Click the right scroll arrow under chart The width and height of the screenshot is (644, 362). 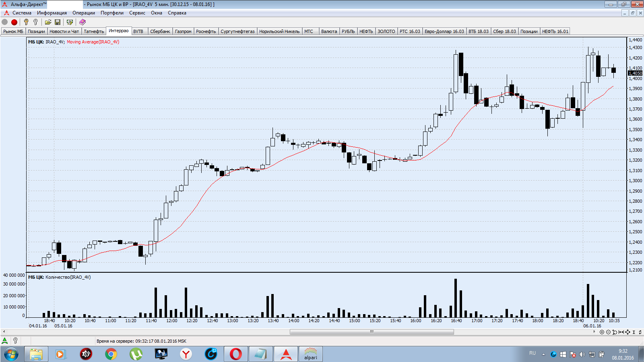[594, 332]
